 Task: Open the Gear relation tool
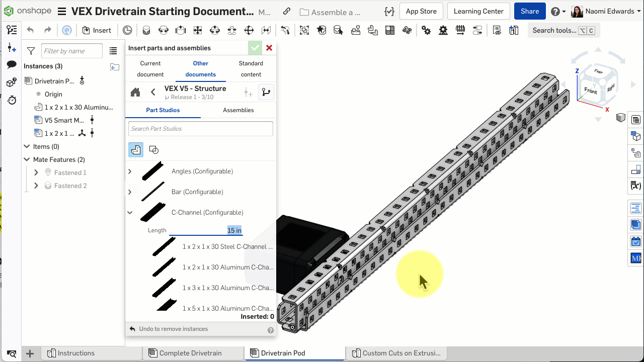[426, 31]
